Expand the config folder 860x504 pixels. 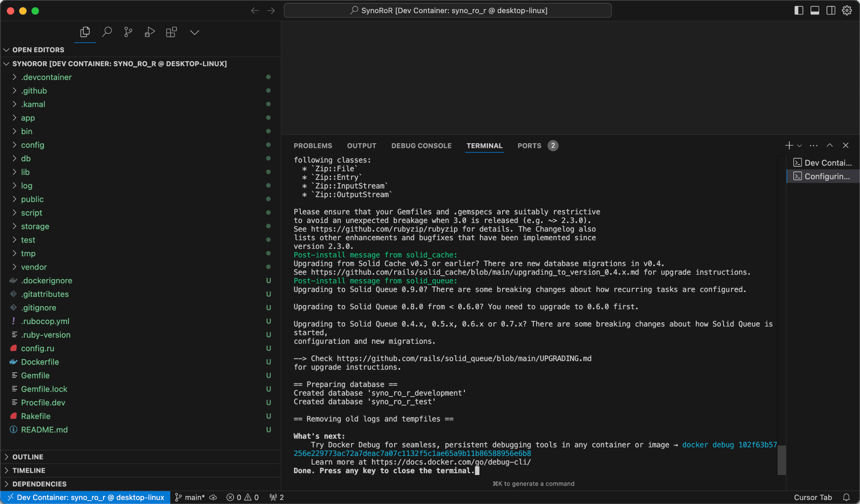coord(141,145)
